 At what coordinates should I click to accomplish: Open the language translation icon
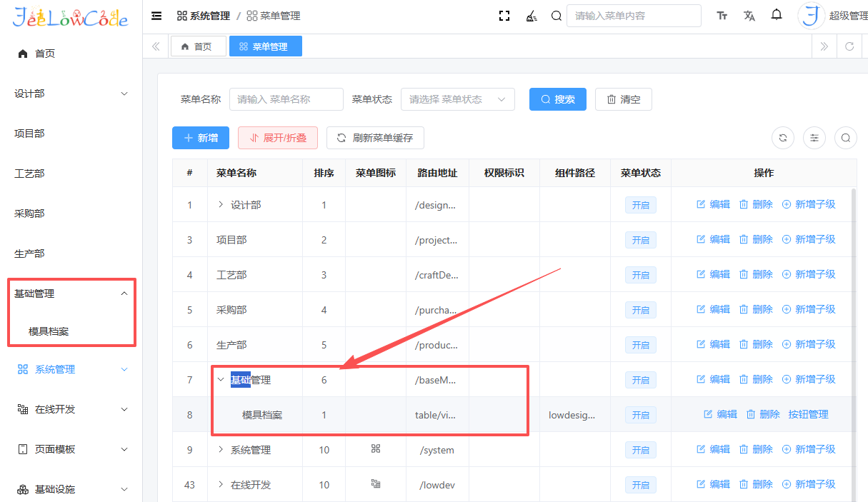click(749, 16)
